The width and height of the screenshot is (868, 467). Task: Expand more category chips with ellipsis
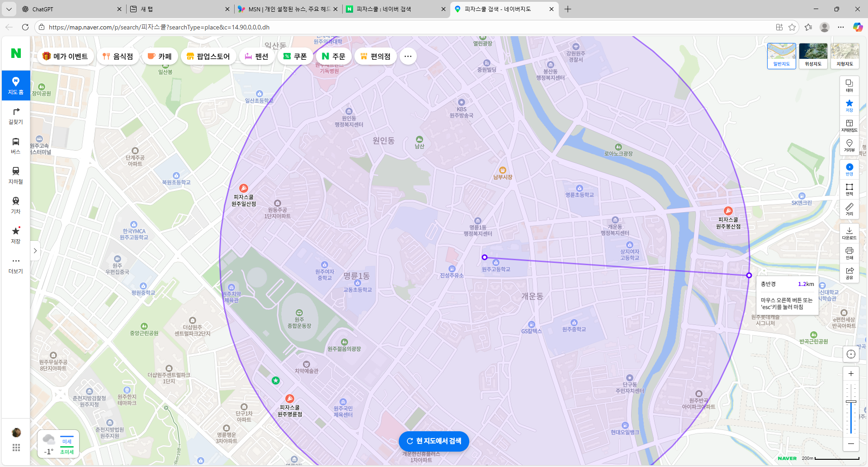coord(408,57)
